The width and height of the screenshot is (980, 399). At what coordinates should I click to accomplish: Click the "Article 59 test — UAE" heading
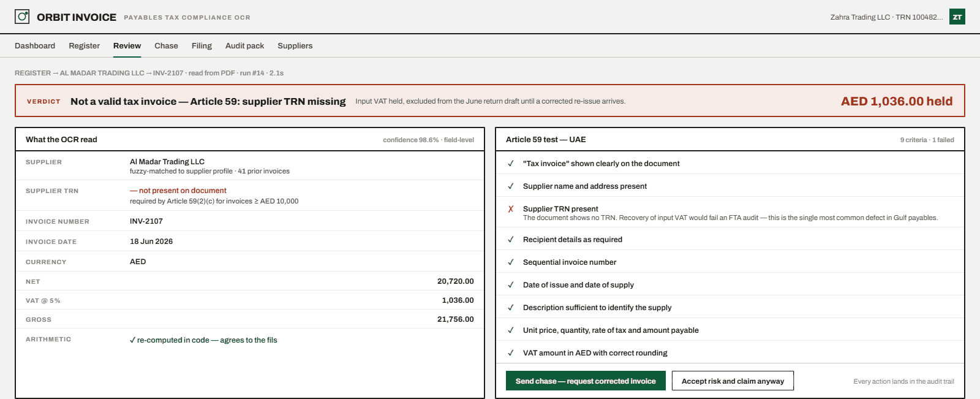point(546,140)
